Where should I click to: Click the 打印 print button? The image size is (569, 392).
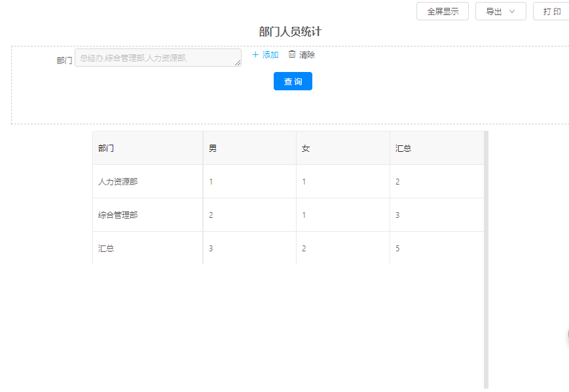(551, 12)
